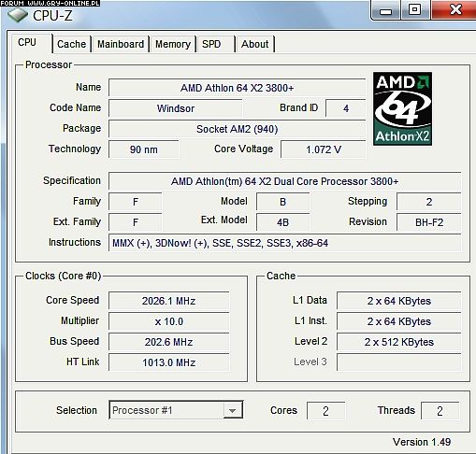Click the Code Name value Windsor
Image resolution: width=476 pixels, height=454 pixels.
176,108
